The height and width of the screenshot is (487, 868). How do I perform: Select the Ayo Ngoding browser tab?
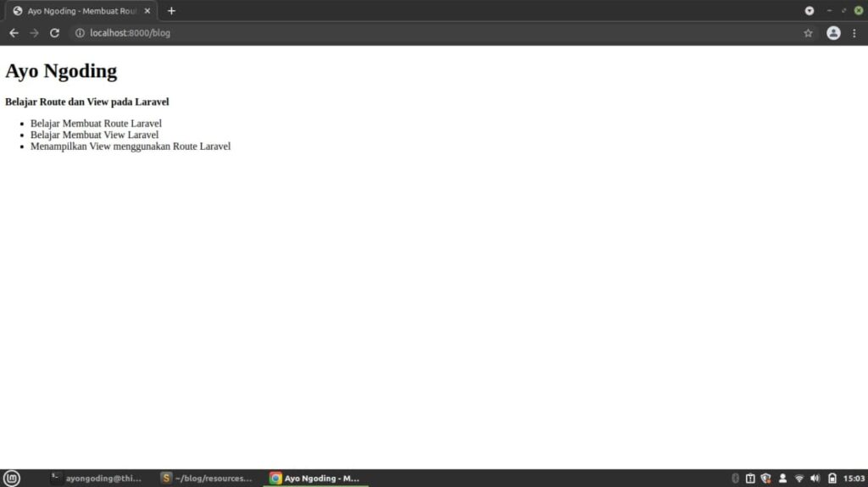[x=82, y=10]
